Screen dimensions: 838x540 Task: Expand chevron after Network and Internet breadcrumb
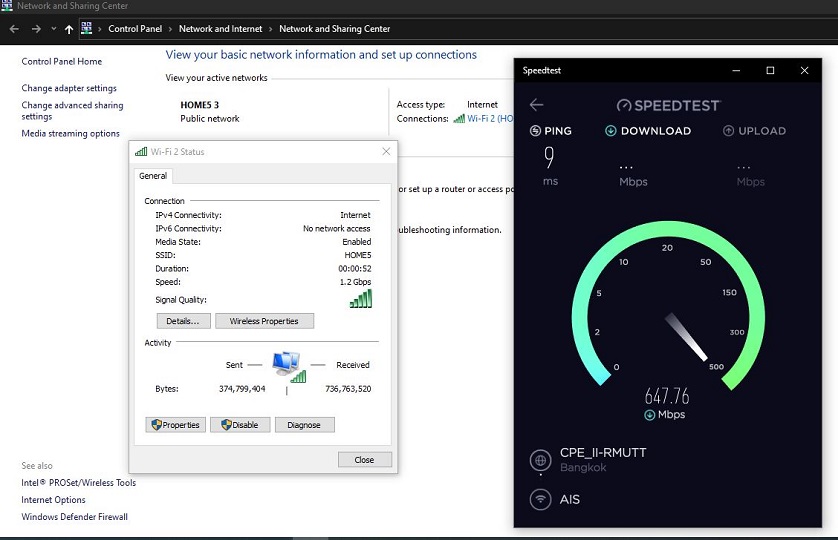click(x=270, y=29)
